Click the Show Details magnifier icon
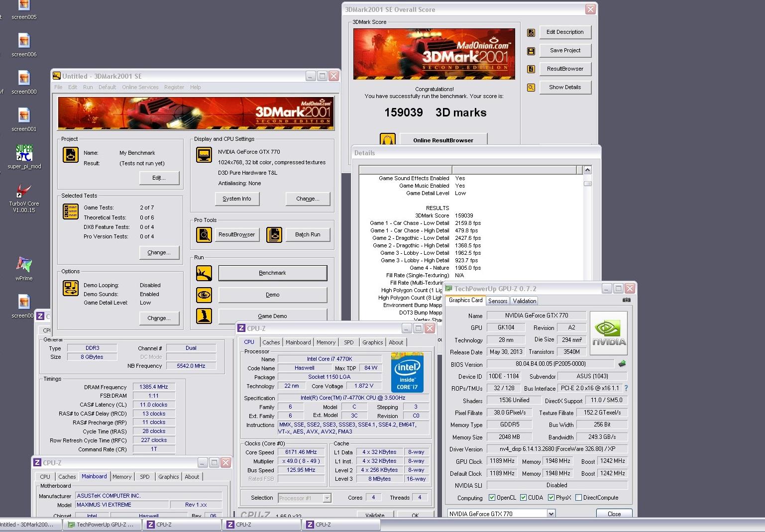The height and width of the screenshot is (532, 765). [531, 88]
